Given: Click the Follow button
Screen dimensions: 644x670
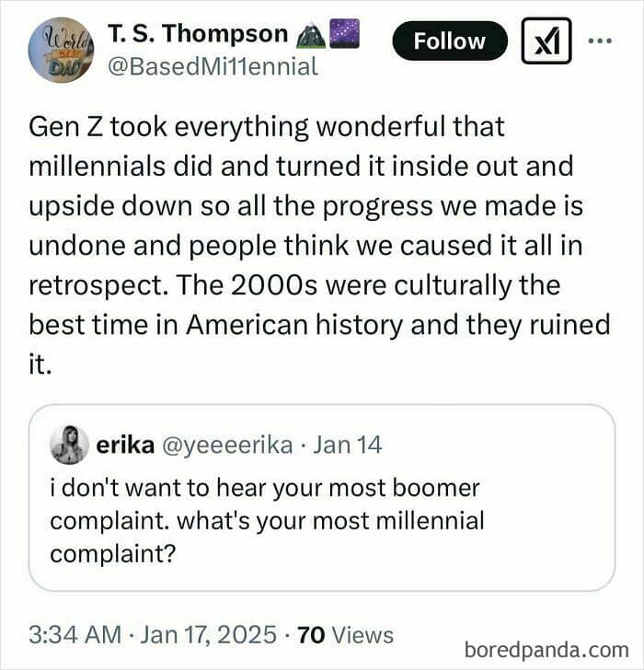Looking at the screenshot, I should 450,41.
